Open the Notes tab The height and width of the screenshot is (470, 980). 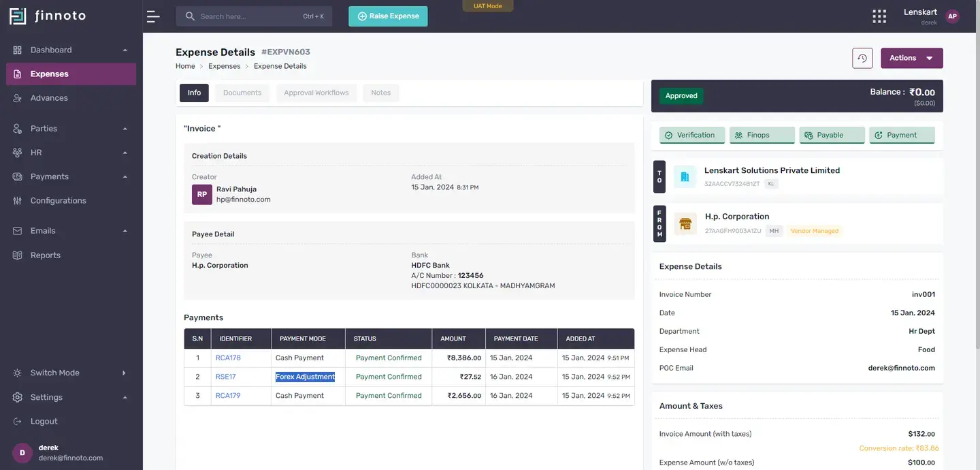[381, 93]
